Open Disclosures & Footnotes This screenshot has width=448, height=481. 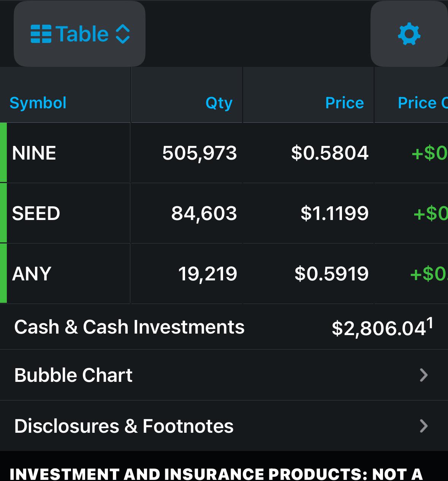pyautogui.click(x=124, y=426)
